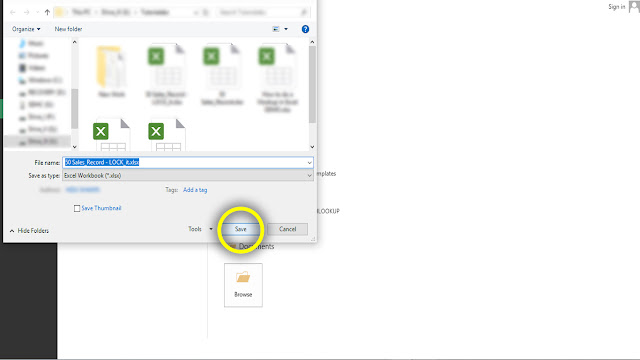Open the Organize menu
The image size is (640, 360).
point(26,29)
